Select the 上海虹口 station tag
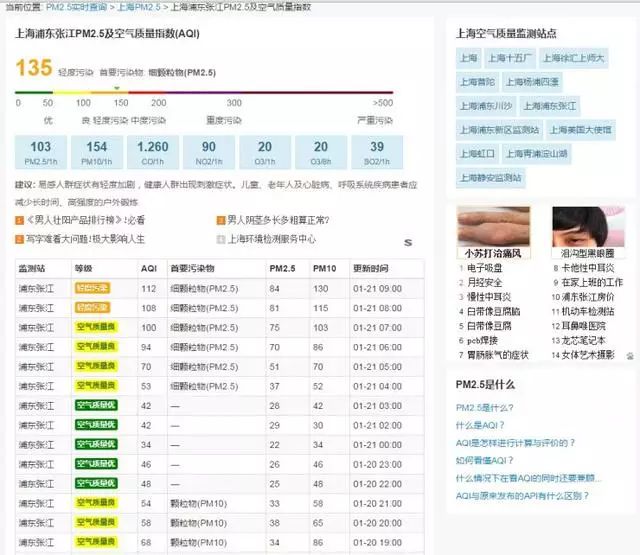This screenshot has width=640, height=555. pyautogui.click(x=478, y=154)
